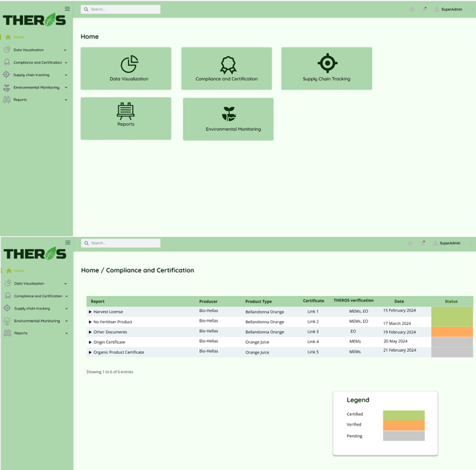
Task: Expand the Harvest License report row
Action: [x=90, y=311]
